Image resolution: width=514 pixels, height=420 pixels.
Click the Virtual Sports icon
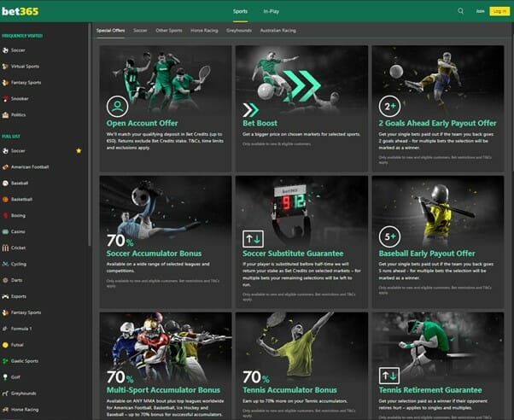pyautogui.click(x=5, y=67)
